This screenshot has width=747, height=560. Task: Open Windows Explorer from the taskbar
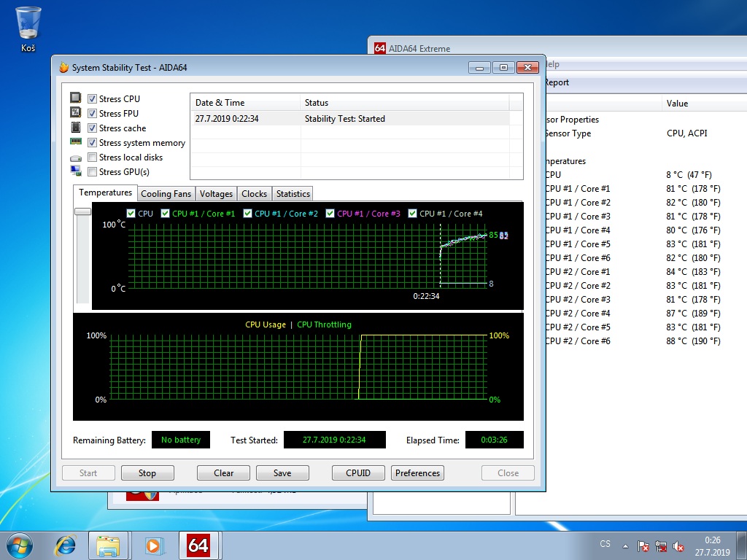click(x=109, y=545)
